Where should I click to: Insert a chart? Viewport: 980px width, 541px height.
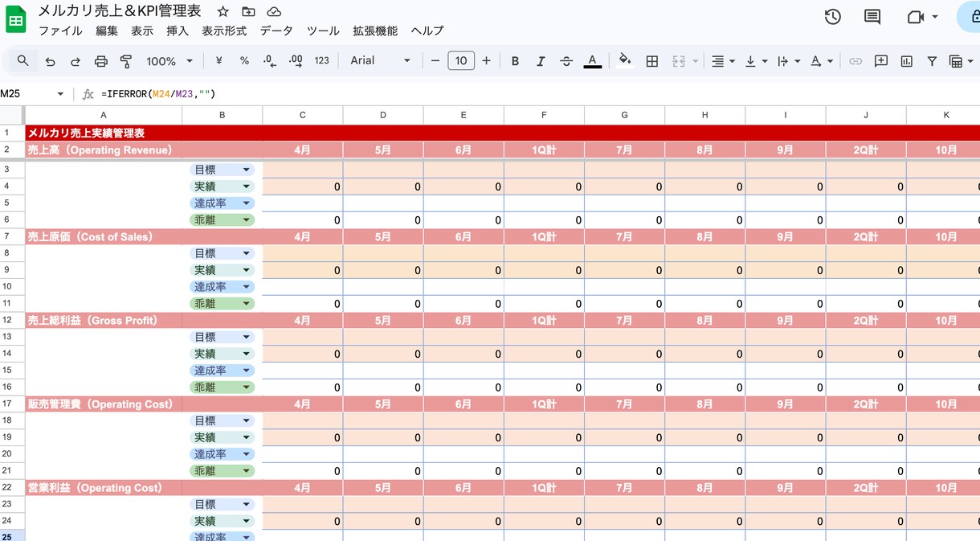coord(907,61)
